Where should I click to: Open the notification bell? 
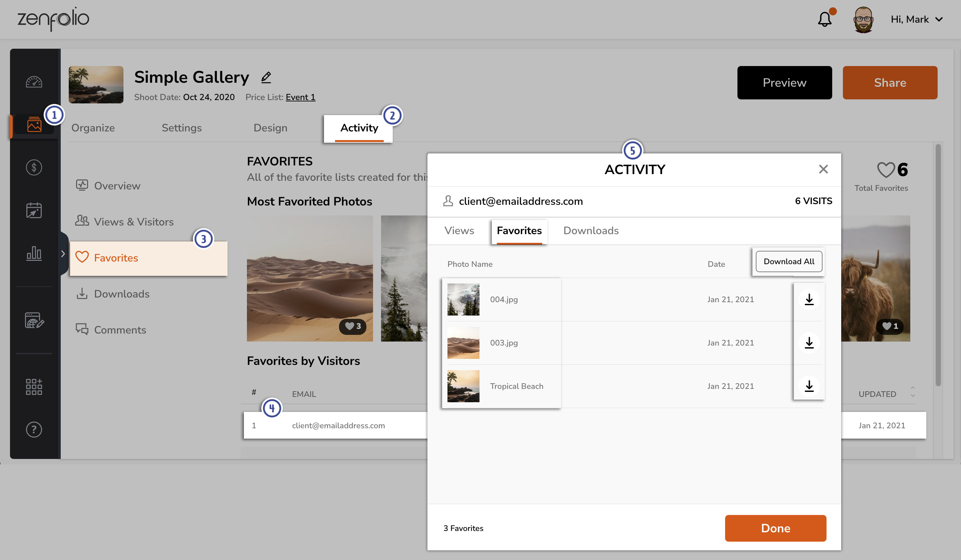[825, 19]
